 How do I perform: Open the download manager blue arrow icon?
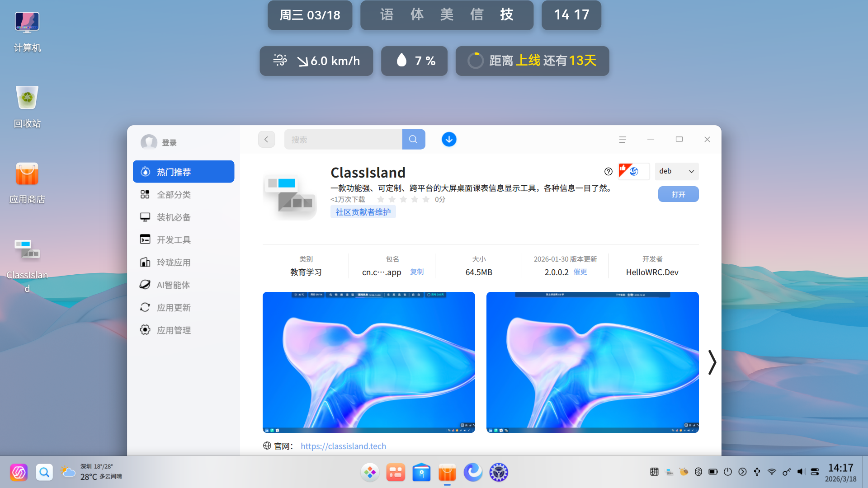point(449,139)
